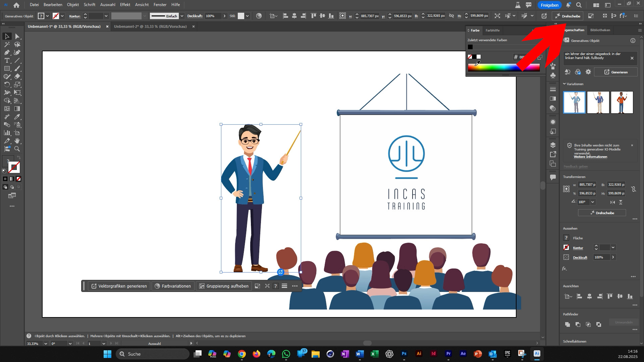Image resolution: width=644 pixels, height=362 pixels.
Task: Select the Rotate tool
Action: 7,84
